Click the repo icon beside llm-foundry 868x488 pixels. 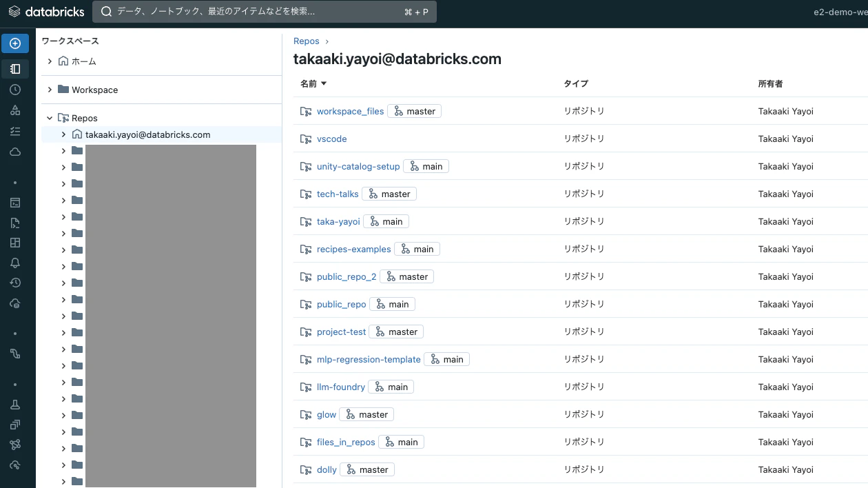(x=306, y=387)
